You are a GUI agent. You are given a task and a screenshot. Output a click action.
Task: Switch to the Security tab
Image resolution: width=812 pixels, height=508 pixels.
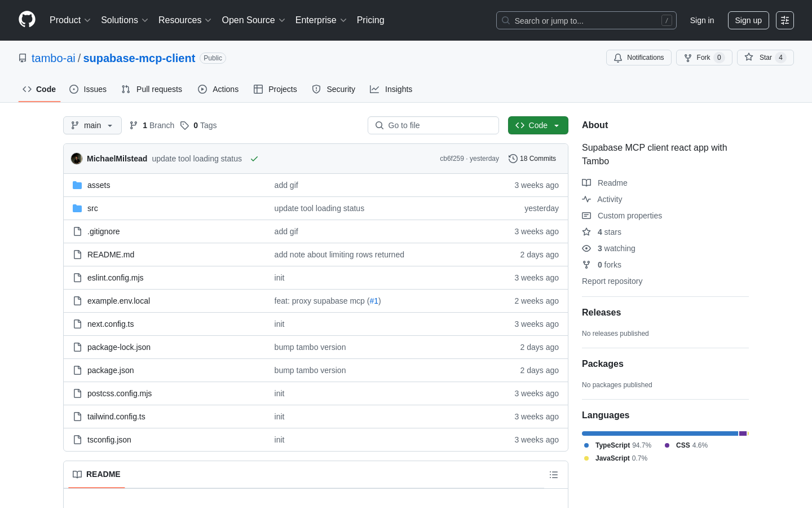coord(334,89)
